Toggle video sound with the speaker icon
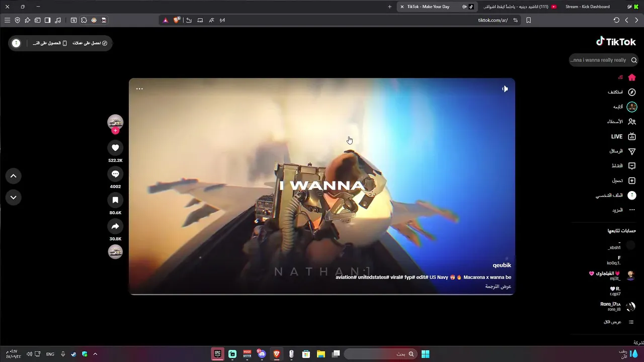644x362 pixels. (505, 88)
